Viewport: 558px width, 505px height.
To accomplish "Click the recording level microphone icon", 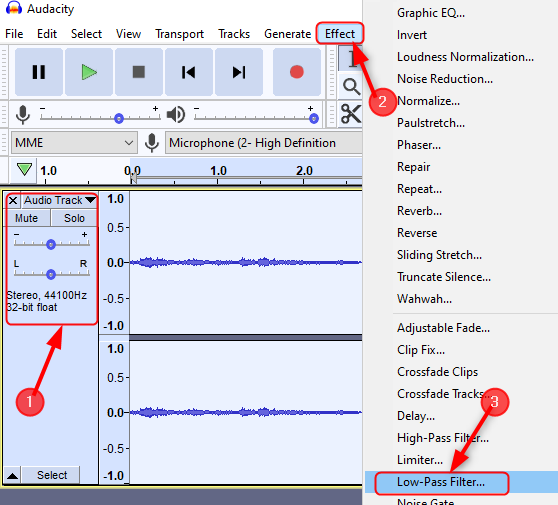I will (23, 115).
